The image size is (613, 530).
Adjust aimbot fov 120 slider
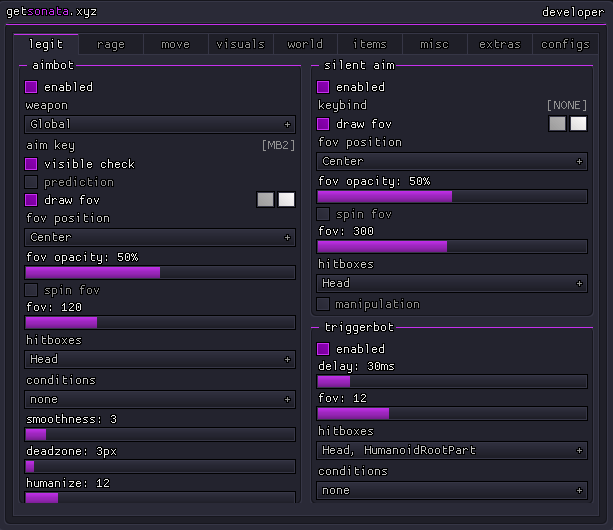click(160, 322)
